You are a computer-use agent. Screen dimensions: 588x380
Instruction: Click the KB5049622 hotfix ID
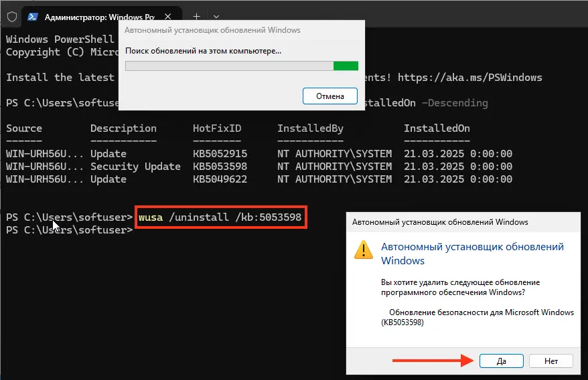(222, 179)
